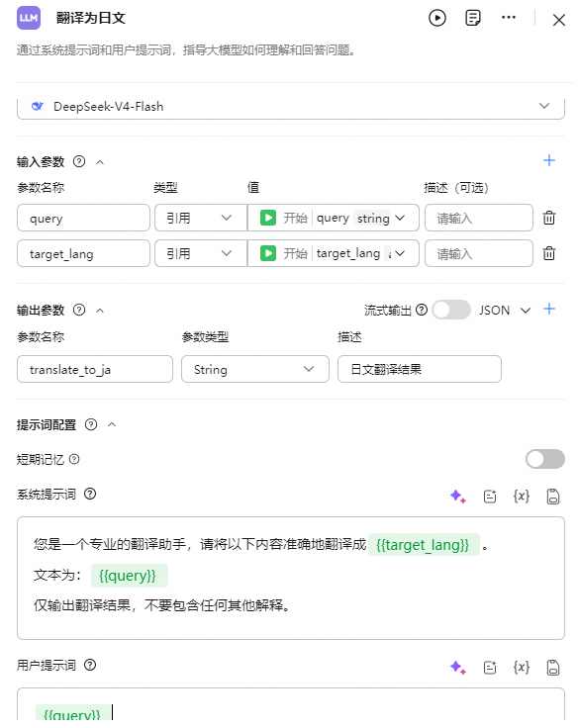
Task: Click the help icon beside 输入参数
Action: 79,161
